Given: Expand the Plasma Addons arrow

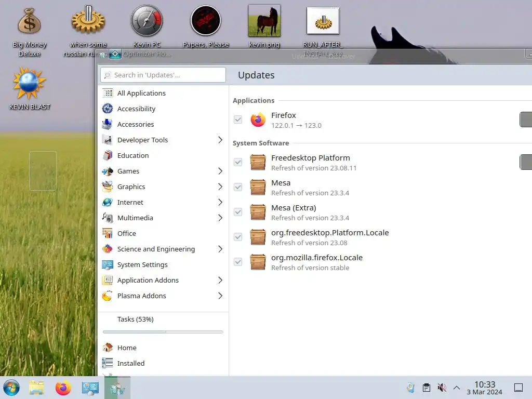Looking at the screenshot, I should coord(220,296).
